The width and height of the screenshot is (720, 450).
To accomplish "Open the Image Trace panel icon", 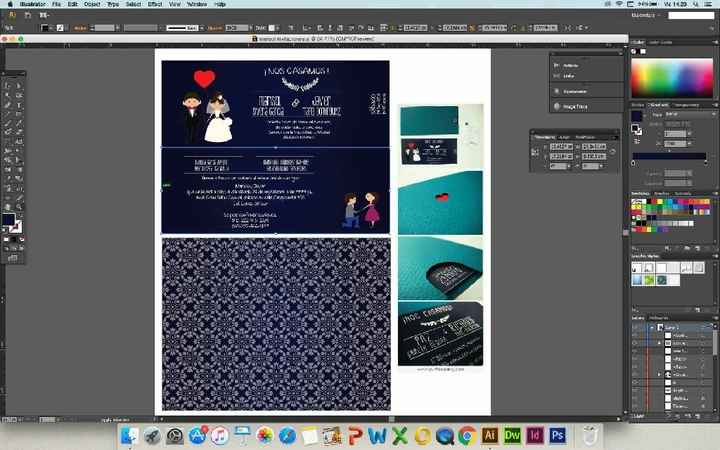I will click(x=557, y=107).
